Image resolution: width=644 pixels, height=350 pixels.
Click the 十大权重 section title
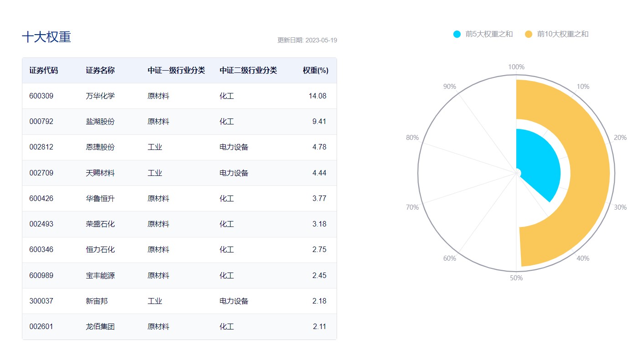click(x=47, y=37)
